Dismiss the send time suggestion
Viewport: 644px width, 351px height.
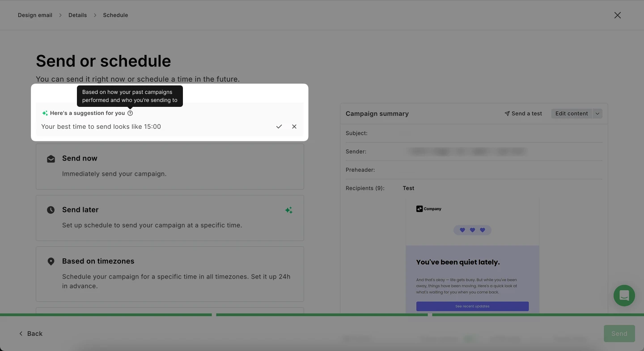[x=294, y=127]
